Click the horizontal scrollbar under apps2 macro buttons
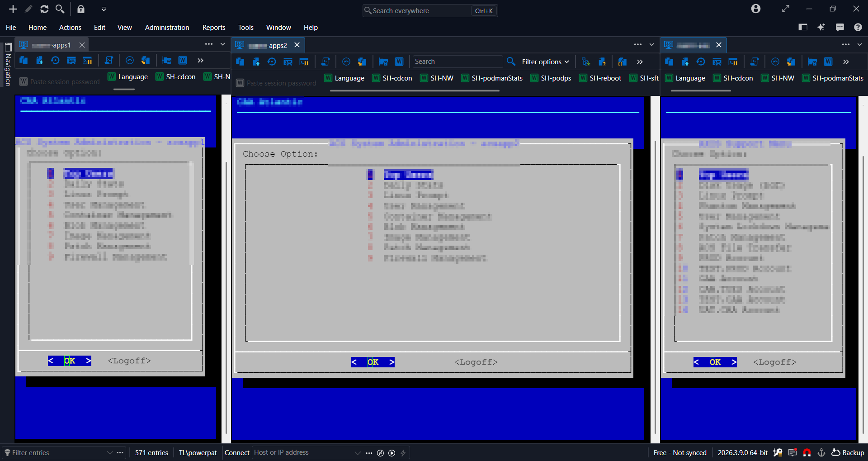 (415, 90)
